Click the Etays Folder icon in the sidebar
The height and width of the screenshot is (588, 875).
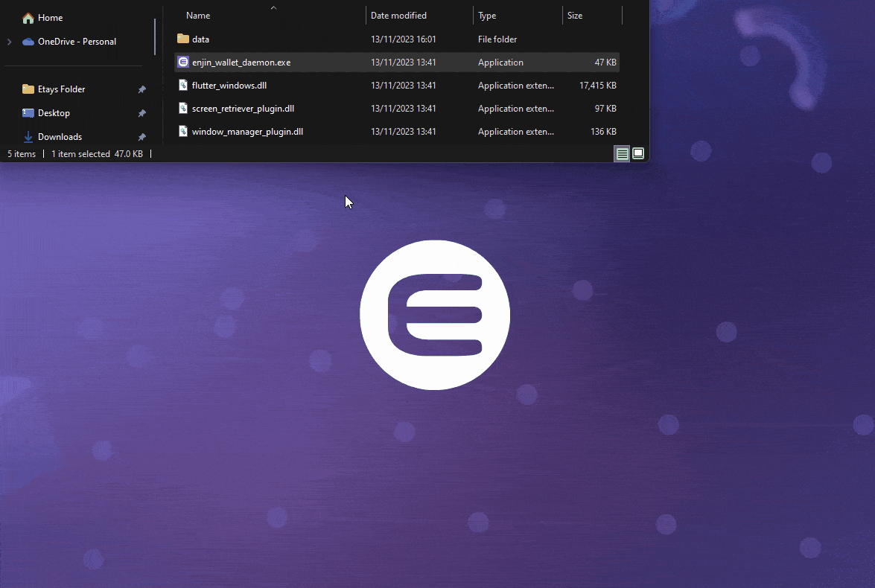coord(28,89)
